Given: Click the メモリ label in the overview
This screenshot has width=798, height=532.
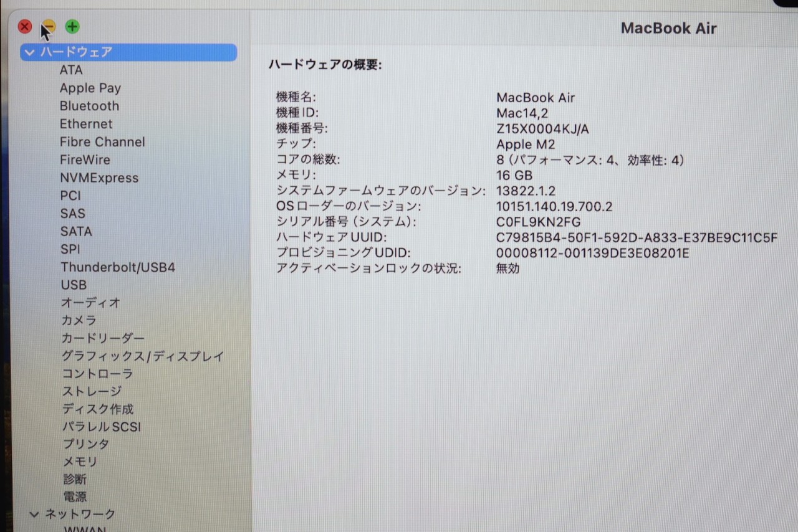Looking at the screenshot, I should point(296,176).
